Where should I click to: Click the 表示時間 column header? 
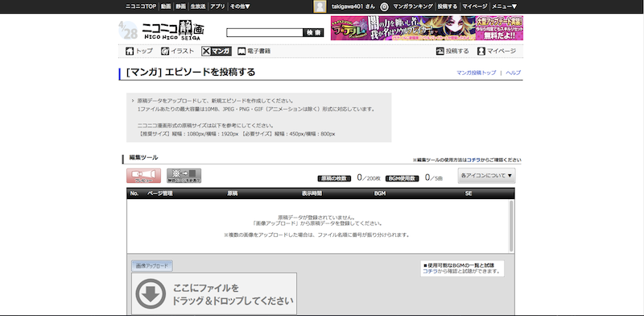[x=312, y=193]
